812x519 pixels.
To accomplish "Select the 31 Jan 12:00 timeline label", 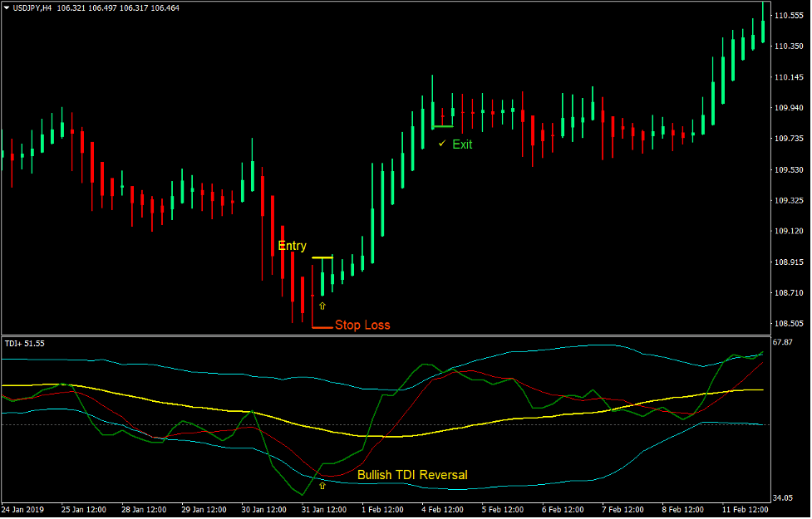I will click(x=323, y=510).
